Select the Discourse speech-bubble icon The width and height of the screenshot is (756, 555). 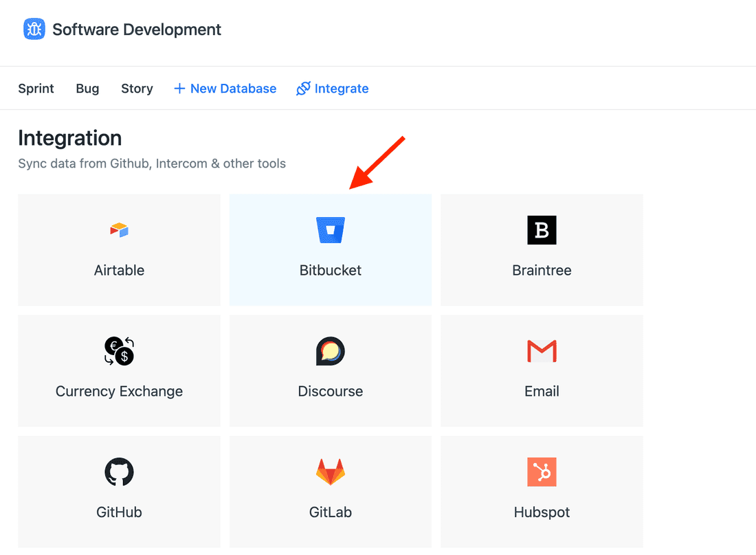[x=330, y=351]
